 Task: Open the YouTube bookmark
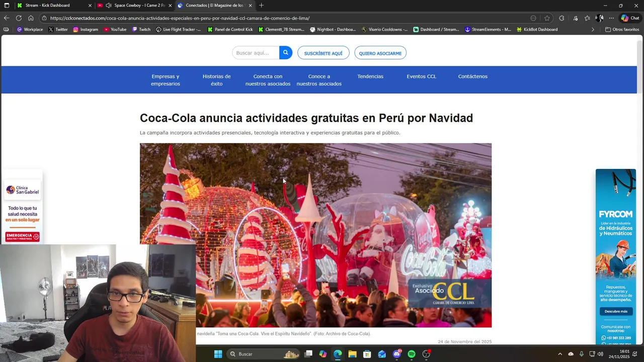coord(115,30)
